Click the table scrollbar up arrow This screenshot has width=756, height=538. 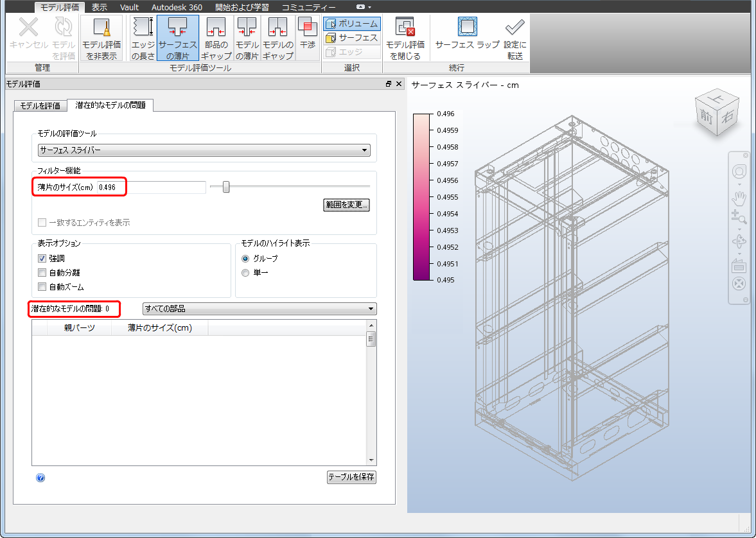coord(371,325)
